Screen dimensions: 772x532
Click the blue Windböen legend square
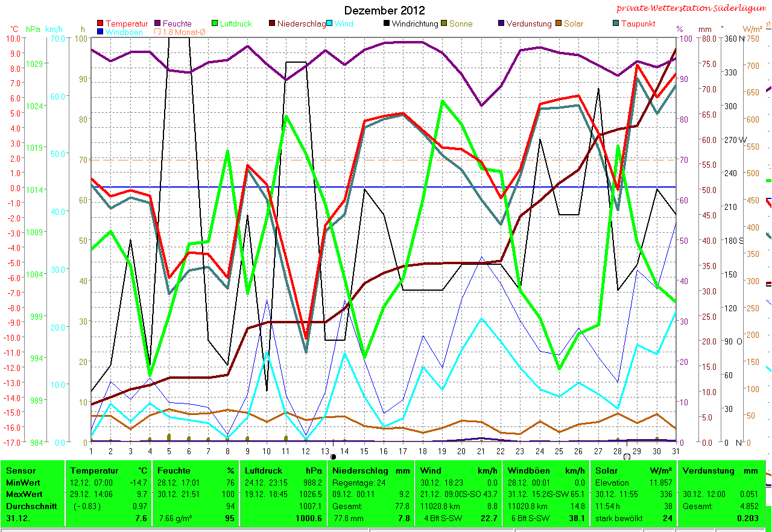click(100, 32)
